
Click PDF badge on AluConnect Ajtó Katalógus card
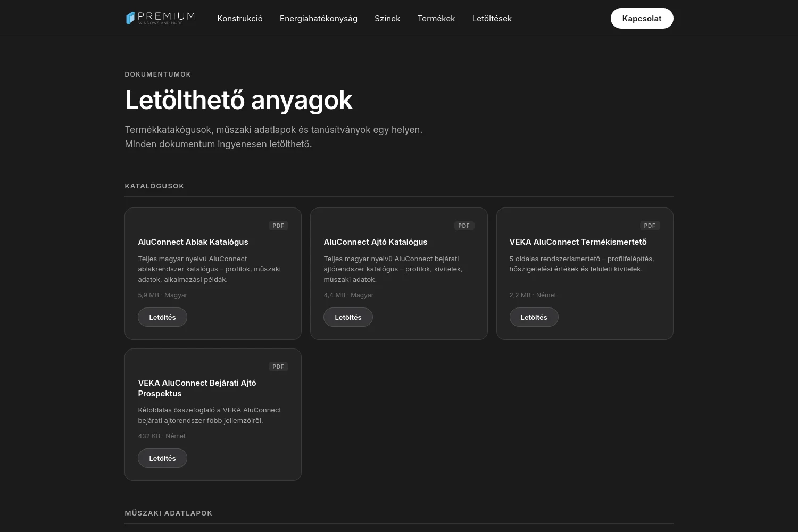464,226
